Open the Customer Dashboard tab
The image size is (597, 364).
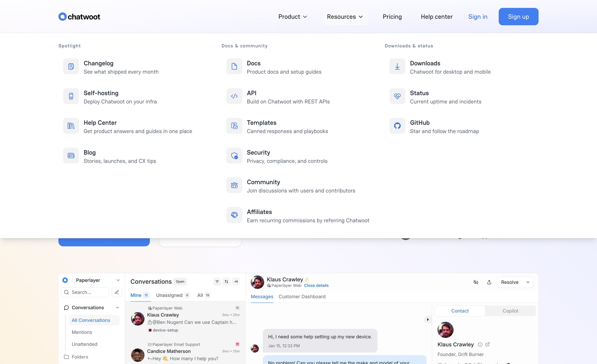click(302, 297)
